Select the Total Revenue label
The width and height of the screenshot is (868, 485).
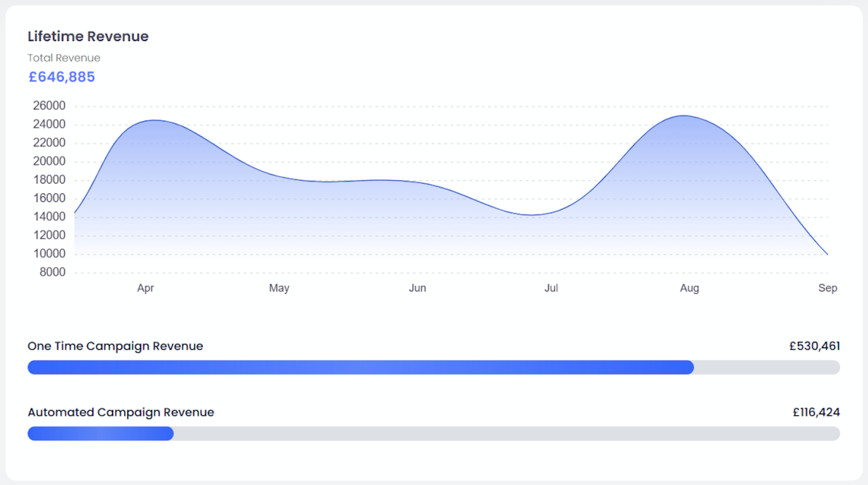[64, 58]
